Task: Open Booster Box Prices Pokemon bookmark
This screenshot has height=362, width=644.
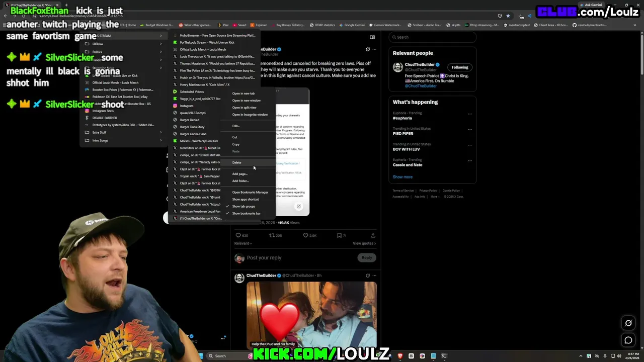Action: point(123,89)
